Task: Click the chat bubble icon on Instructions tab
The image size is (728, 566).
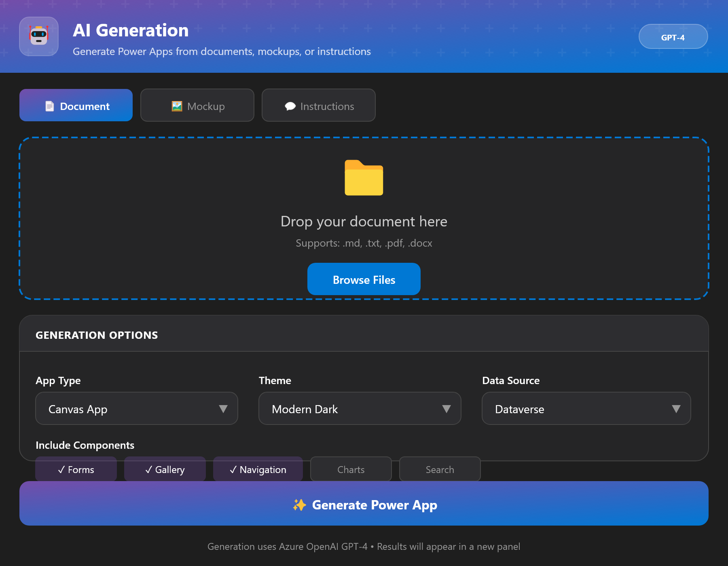Action: [290, 106]
